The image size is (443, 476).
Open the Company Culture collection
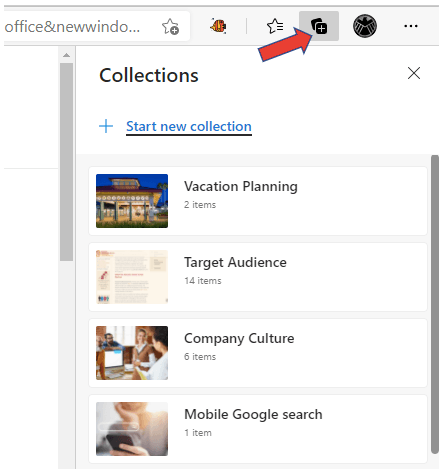pyautogui.click(x=258, y=353)
